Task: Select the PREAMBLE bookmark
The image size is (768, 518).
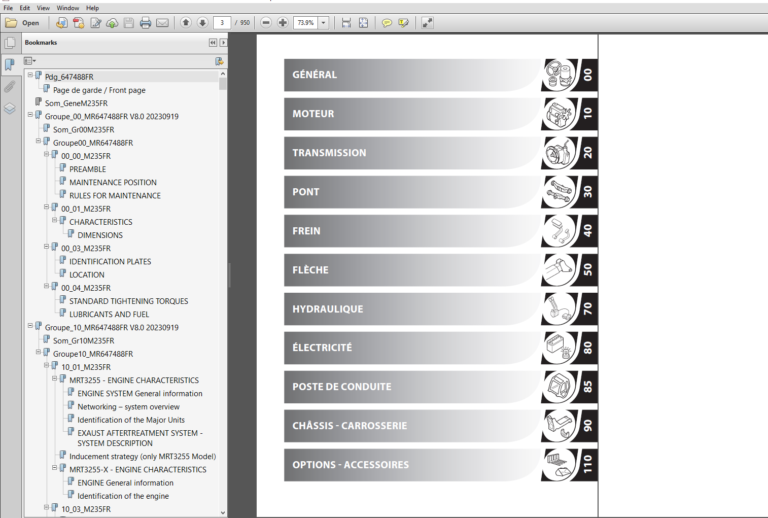Action: click(87, 169)
